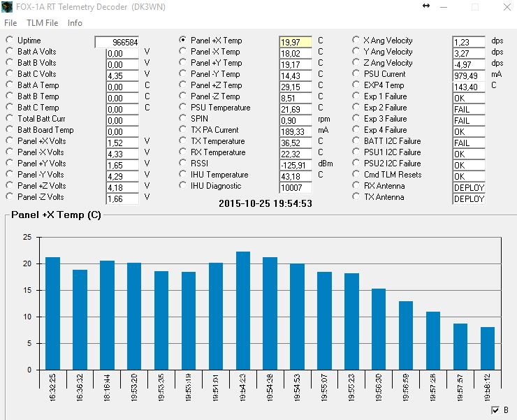The width and height of the screenshot is (517, 420).
Task: Select the Panel -Z Temp radio button
Action: pyautogui.click(x=182, y=96)
